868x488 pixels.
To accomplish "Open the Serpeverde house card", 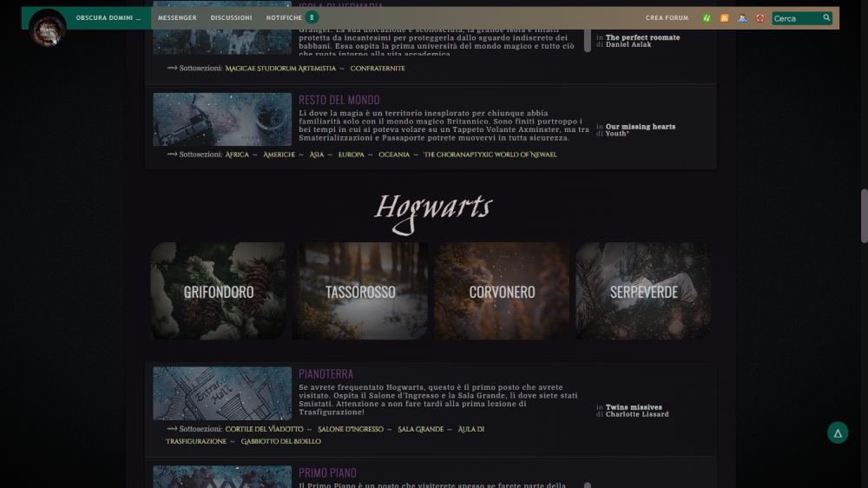I will tap(644, 291).
